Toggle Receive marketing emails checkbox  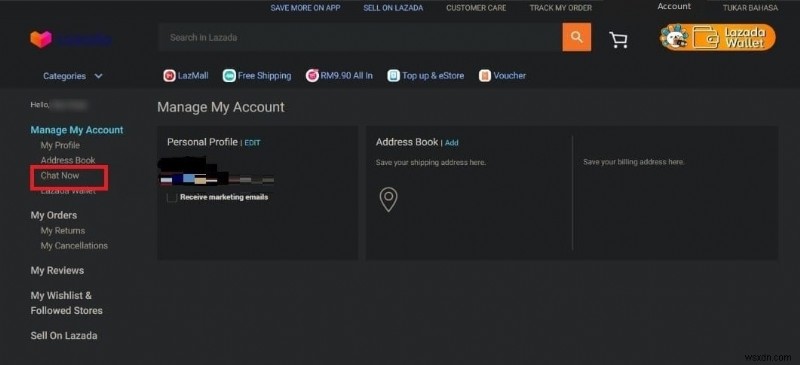172,197
